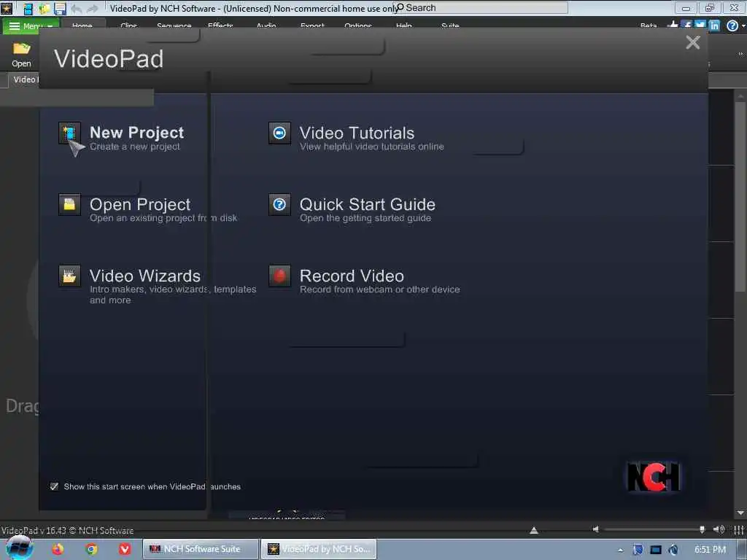The height and width of the screenshot is (560, 747).
Task: Click scrollbar down arrow at right edge
Action: point(740,513)
